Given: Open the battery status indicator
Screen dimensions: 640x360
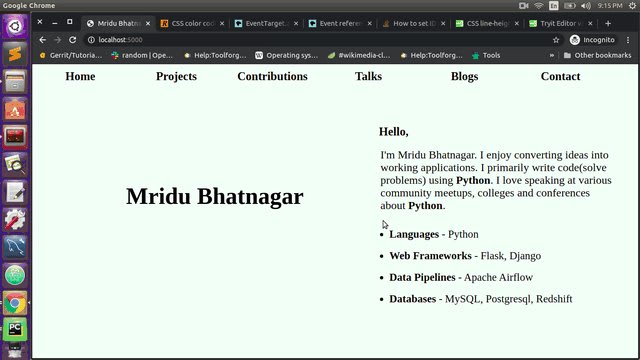Looking at the screenshot, I should click(x=570, y=5).
